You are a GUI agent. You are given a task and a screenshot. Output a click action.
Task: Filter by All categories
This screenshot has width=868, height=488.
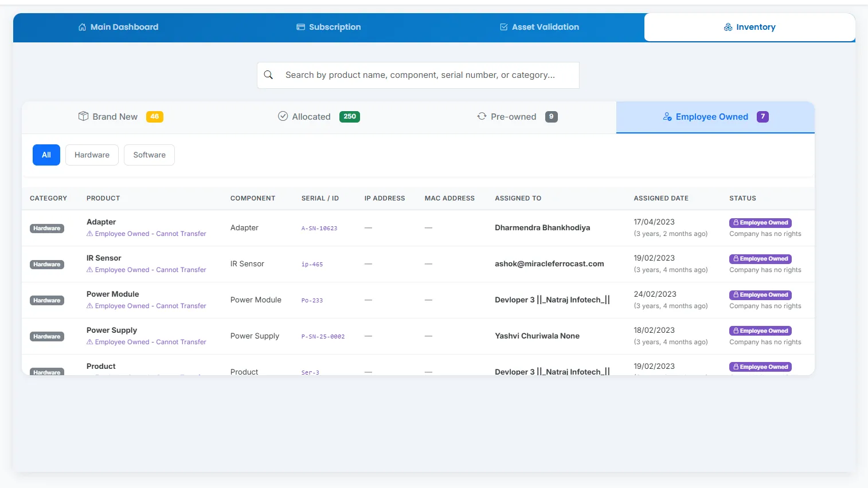(46, 155)
